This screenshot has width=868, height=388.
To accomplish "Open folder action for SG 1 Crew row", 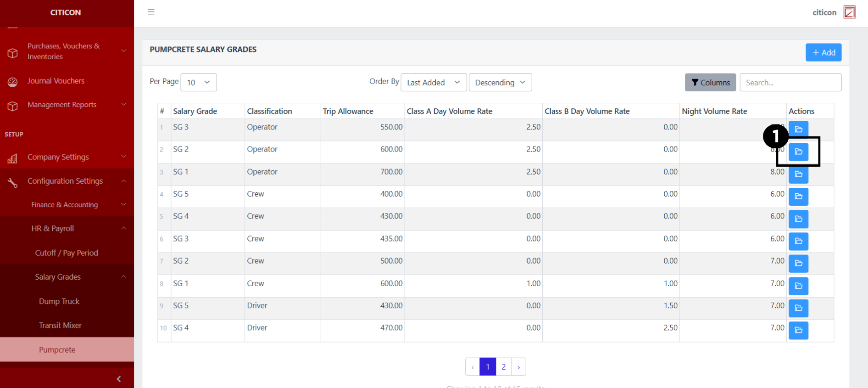I will (x=798, y=286).
